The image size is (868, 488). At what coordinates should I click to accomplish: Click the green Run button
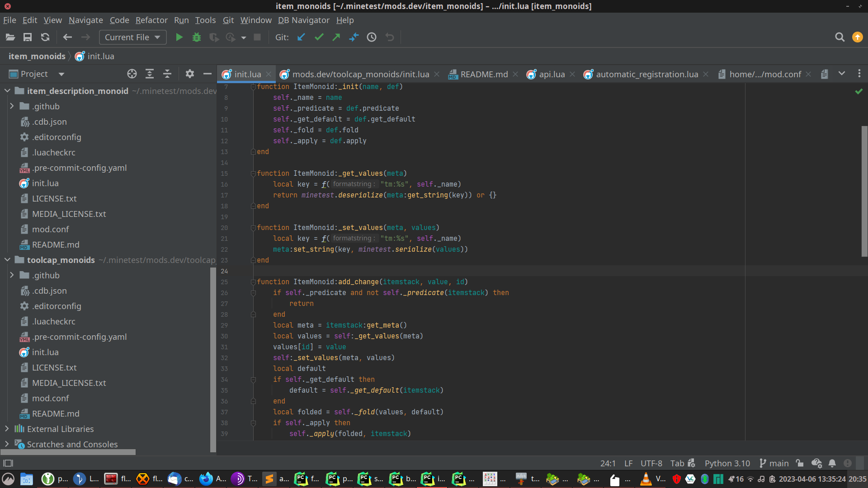pos(179,38)
